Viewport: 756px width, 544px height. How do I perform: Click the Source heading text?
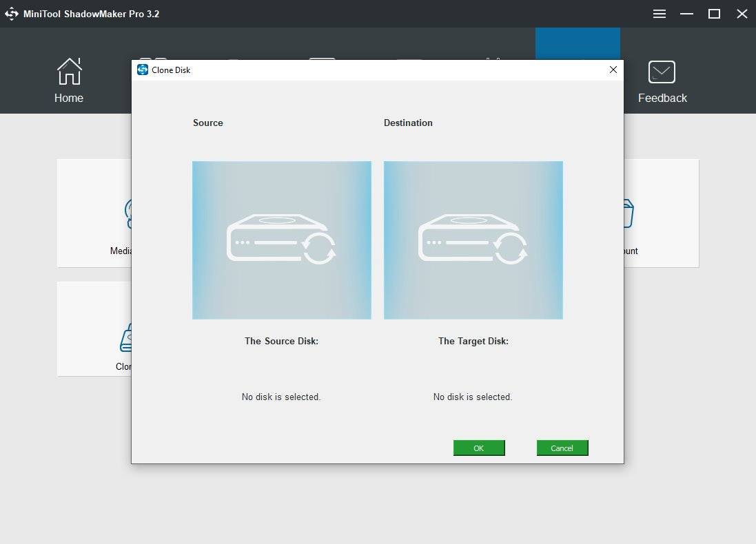tap(208, 123)
